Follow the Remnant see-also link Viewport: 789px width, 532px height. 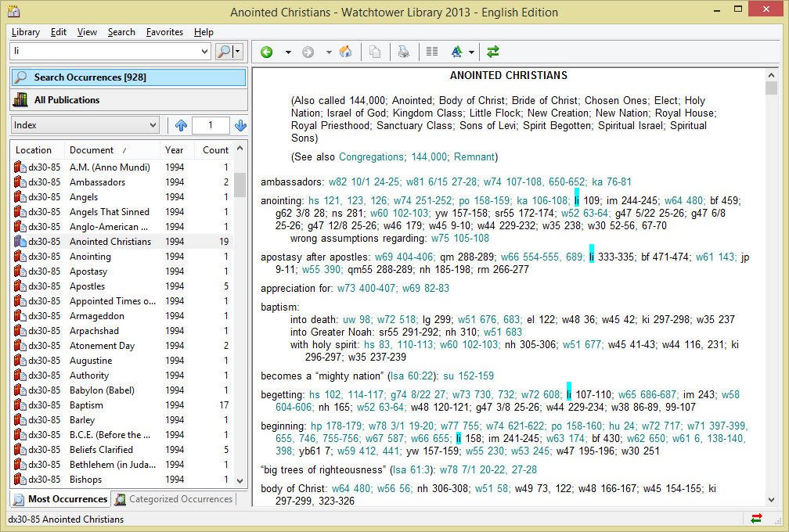474,157
